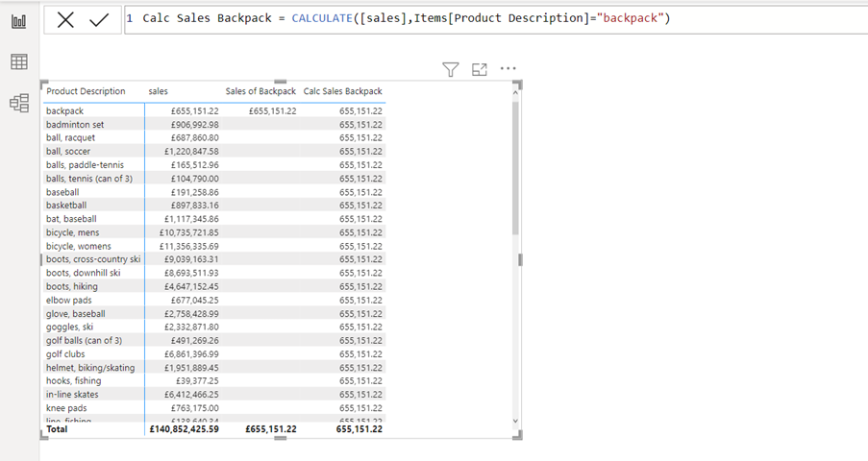Screen dimensions: 868x461
Task: Cancel formula with the X icon
Action: click(65, 20)
